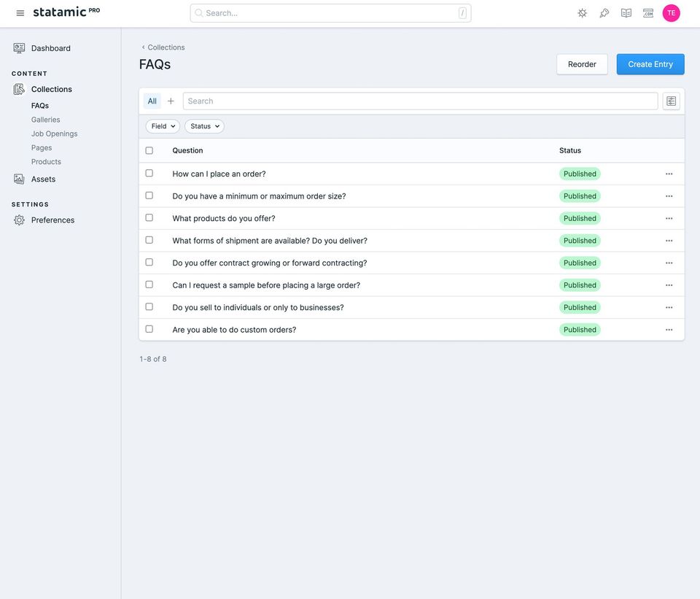
Task: Open actions menu for 'How can I place an order?'
Action: click(x=669, y=174)
